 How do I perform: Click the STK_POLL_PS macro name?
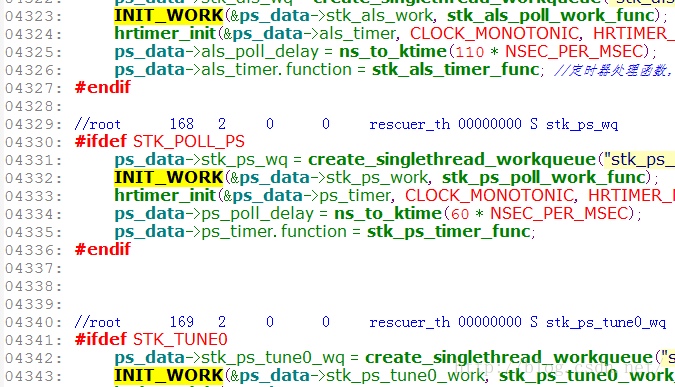pos(189,142)
